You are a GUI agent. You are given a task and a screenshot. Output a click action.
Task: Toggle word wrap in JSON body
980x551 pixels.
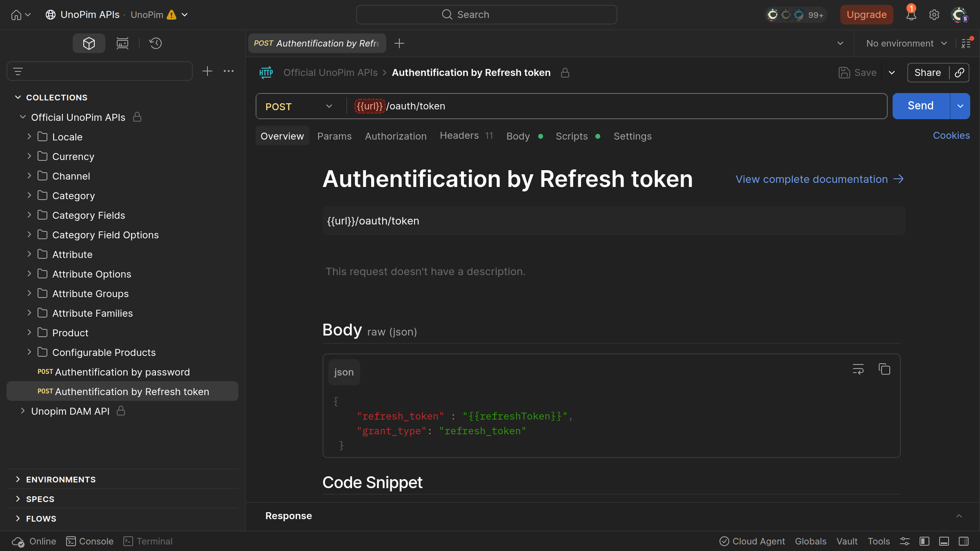tap(858, 369)
